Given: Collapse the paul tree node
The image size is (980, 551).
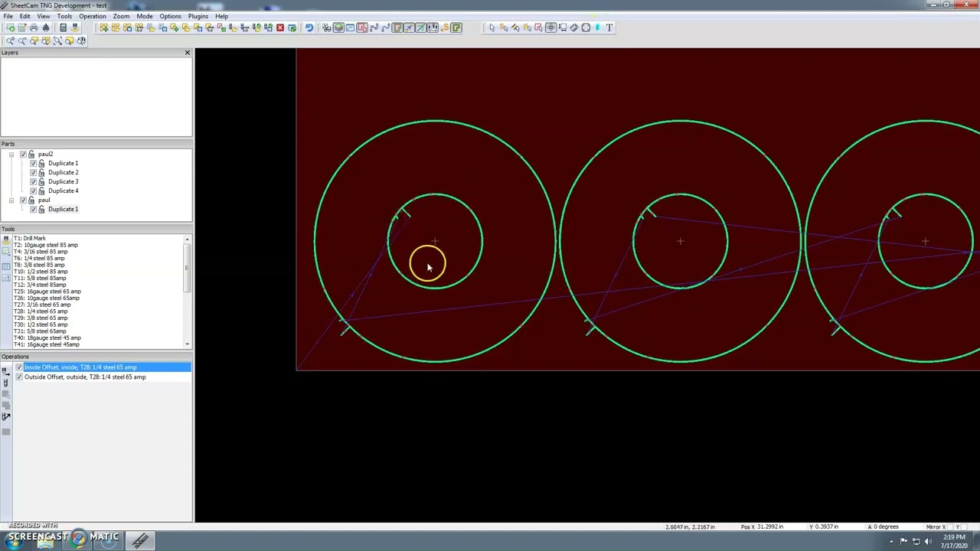Looking at the screenshot, I should 11,201.
